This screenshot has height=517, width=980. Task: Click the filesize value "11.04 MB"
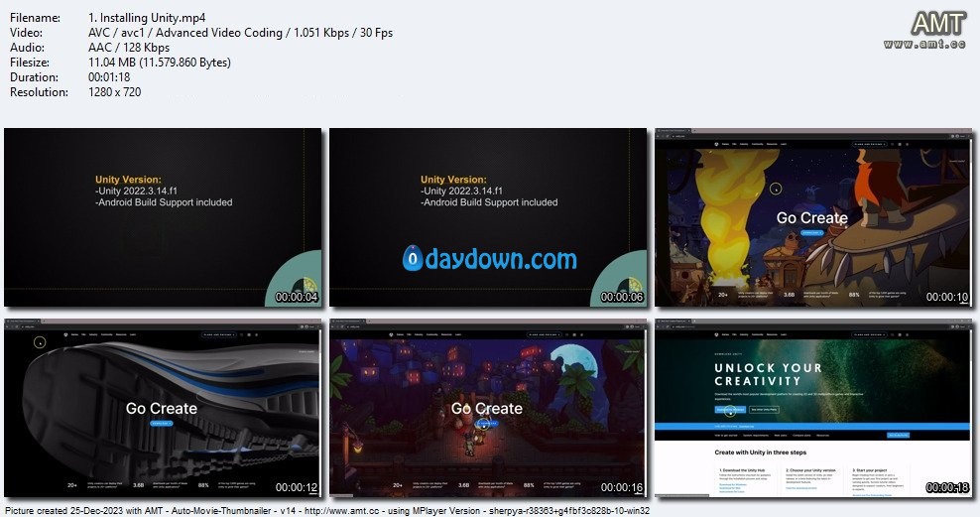point(112,63)
